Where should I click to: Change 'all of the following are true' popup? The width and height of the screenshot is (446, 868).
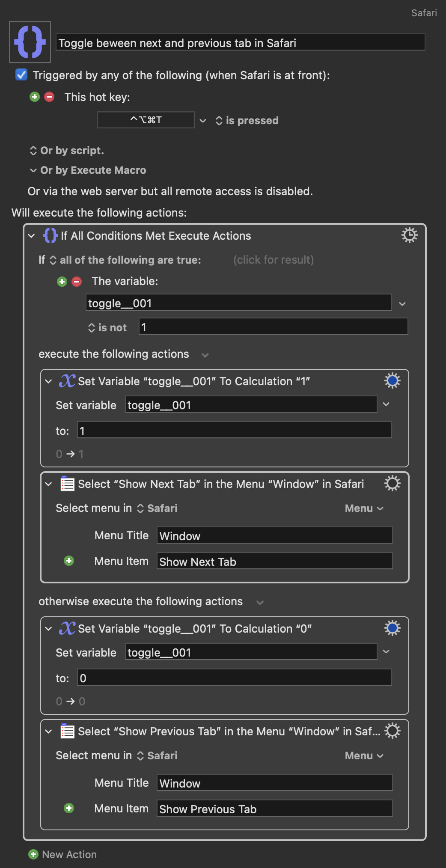pyautogui.click(x=125, y=260)
